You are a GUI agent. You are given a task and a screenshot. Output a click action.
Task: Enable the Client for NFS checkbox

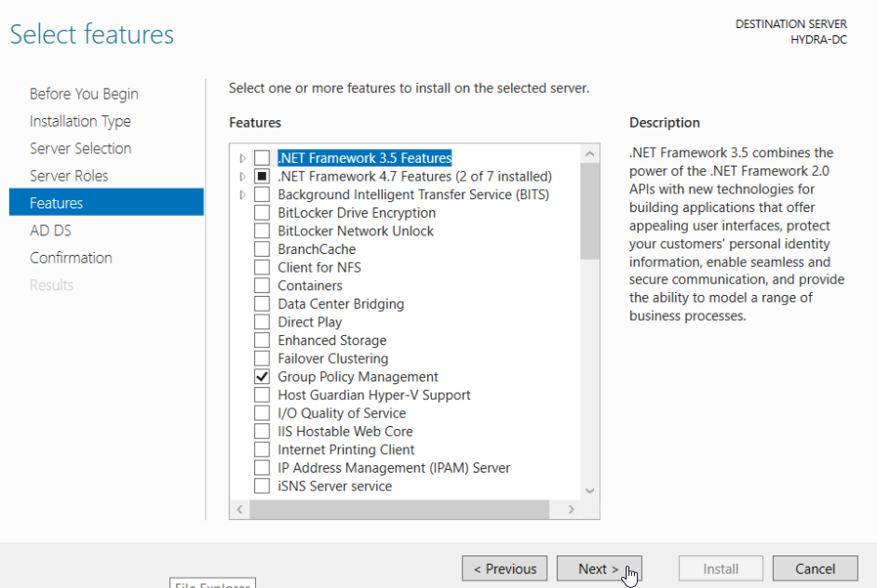(262, 268)
